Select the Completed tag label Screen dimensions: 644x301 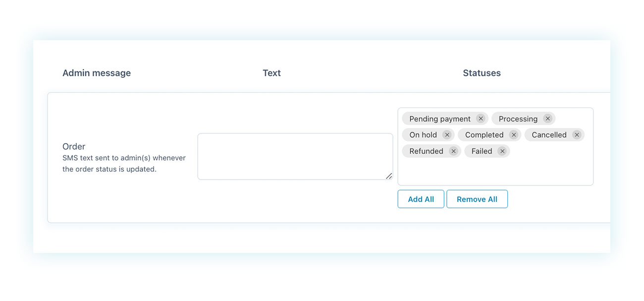(484, 135)
